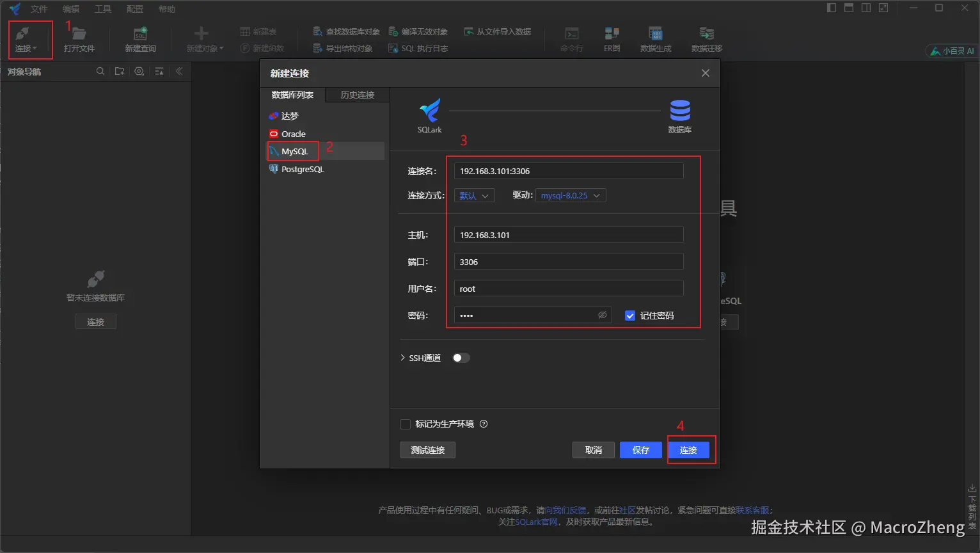Open the 社区 link
Image resolution: width=980 pixels, height=553 pixels.
[x=627, y=510]
